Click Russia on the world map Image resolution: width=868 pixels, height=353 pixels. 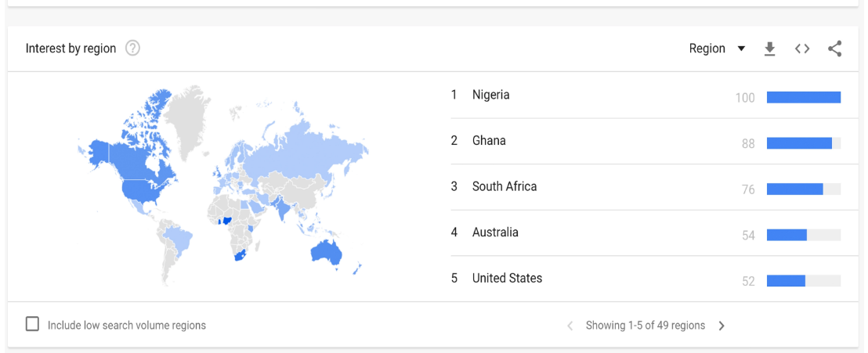point(305,149)
